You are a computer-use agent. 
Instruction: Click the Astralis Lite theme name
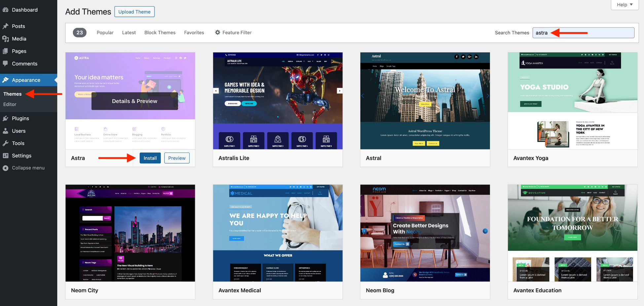pos(234,158)
